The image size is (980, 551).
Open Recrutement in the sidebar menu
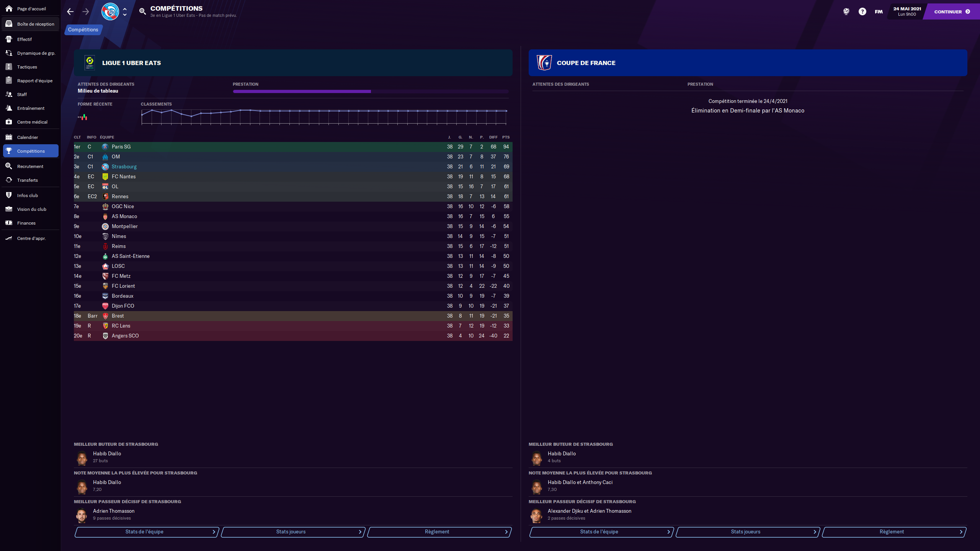[30, 166]
